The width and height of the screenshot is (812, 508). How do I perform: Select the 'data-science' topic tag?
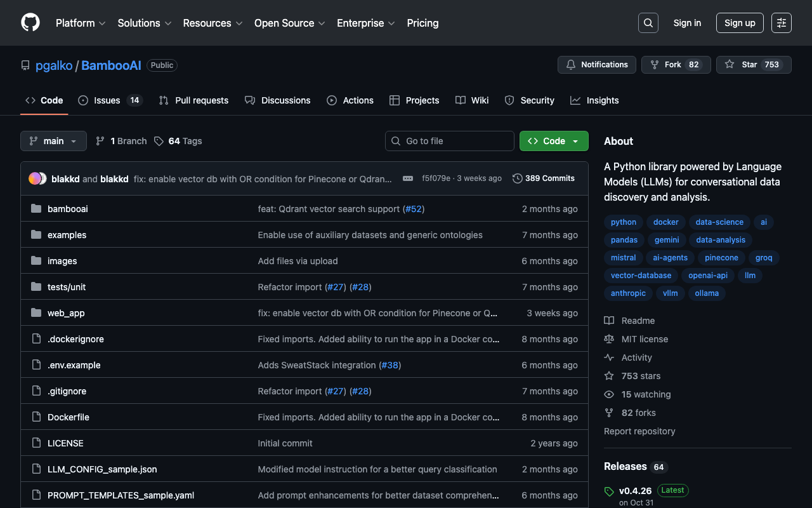(719, 222)
